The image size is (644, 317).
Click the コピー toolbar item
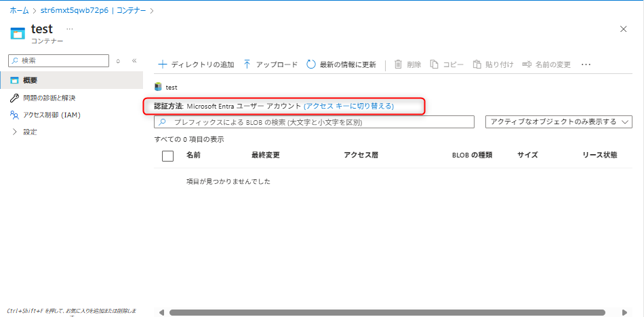point(447,64)
